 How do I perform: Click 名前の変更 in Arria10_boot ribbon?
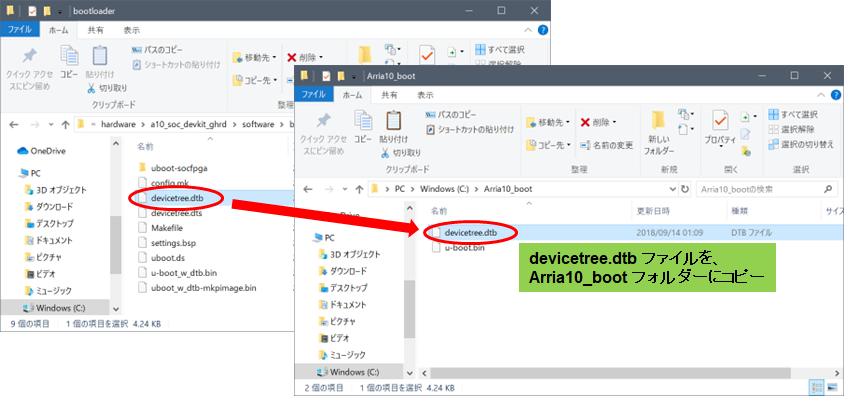pyautogui.click(x=607, y=145)
